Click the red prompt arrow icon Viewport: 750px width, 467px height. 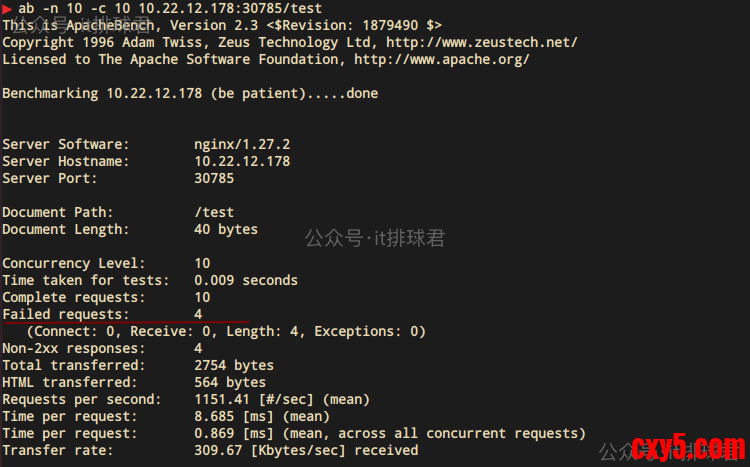[x=7, y=8]
